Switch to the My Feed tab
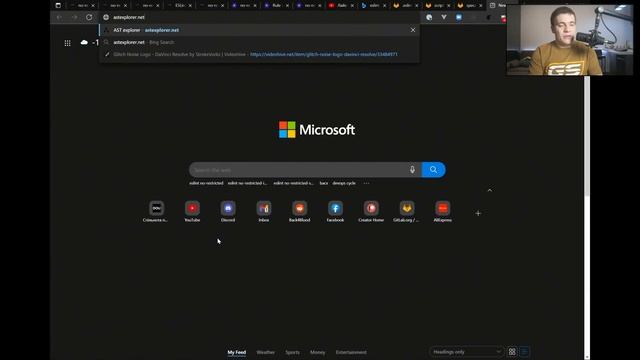Viewport: 640px width, 360px height. coord(237,352)
